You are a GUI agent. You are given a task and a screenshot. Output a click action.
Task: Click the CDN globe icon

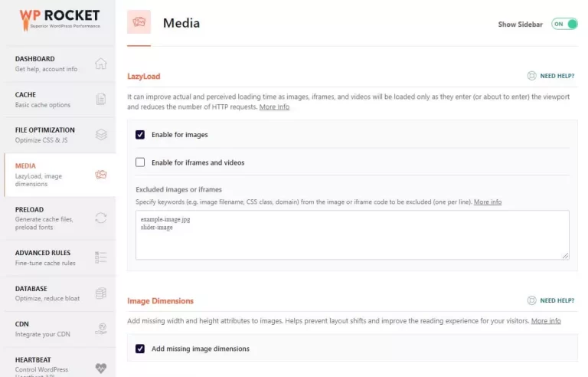(101, 329)
